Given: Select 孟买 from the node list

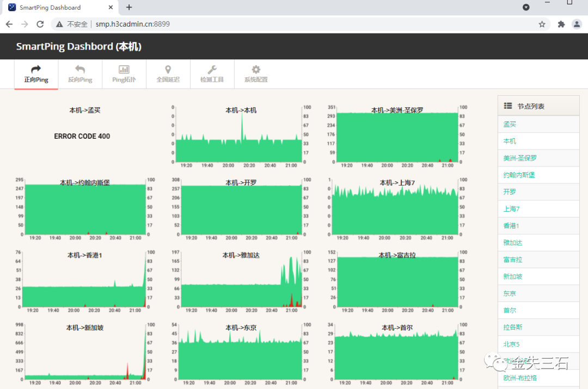Looking at the screenshot, I should tap(510, 124).
